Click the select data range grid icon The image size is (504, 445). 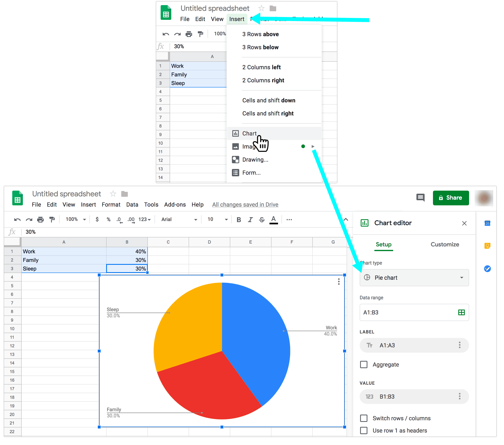pyautogui.click(x=461, y=312)
